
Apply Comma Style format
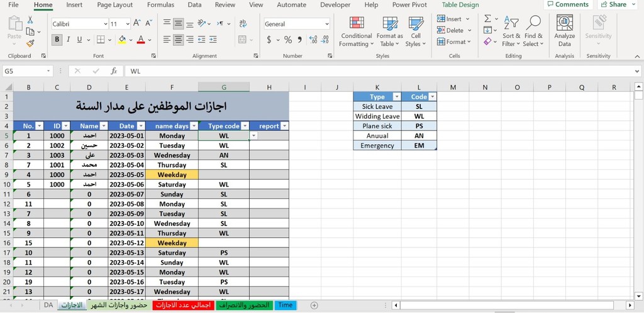tap(299, 40)
